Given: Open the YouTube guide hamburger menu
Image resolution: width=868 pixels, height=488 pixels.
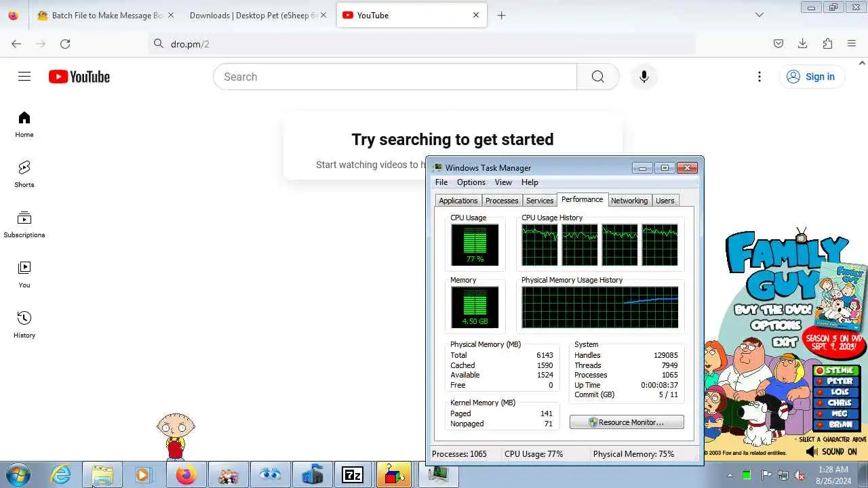Looking at the screenshot, I should [x=24, y=77].
